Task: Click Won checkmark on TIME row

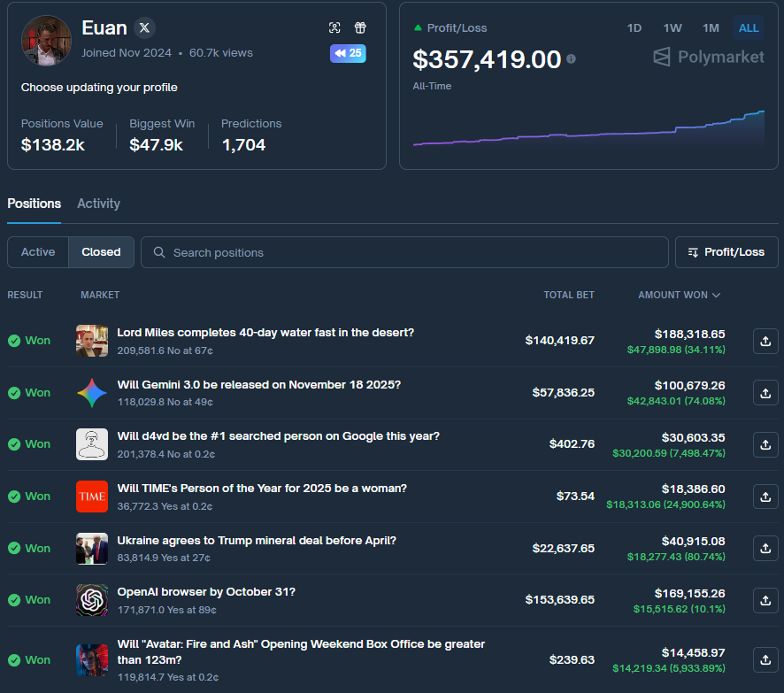Action: click(14, 497)
